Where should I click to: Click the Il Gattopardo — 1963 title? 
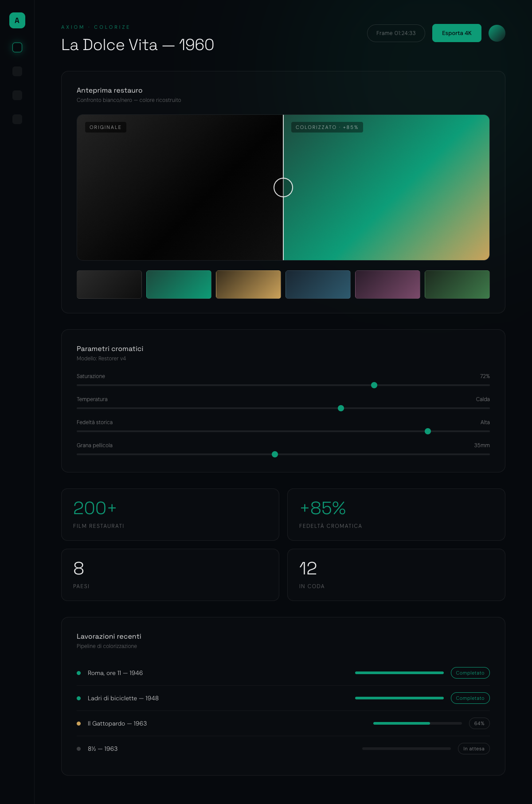[x=117, y=723]
